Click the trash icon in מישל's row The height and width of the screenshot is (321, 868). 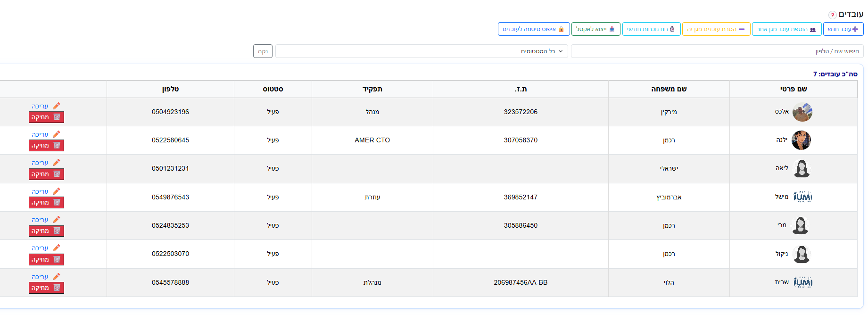click(57, 202)
